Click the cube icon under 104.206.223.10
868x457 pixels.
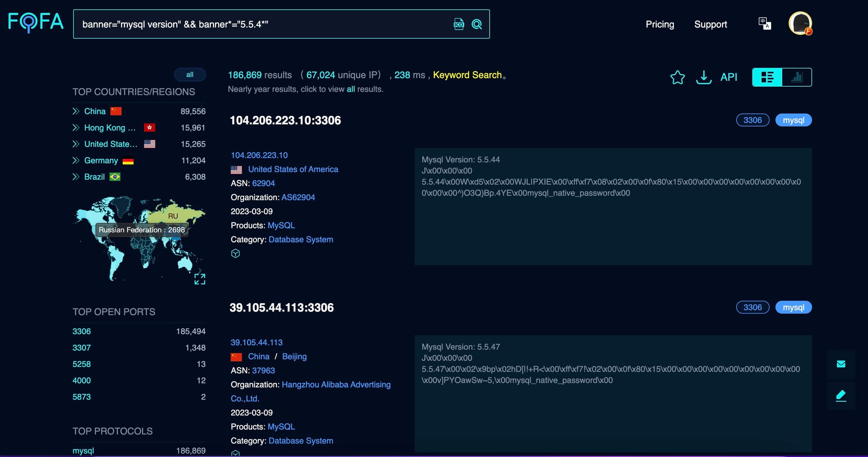click(x=235, y=254)
